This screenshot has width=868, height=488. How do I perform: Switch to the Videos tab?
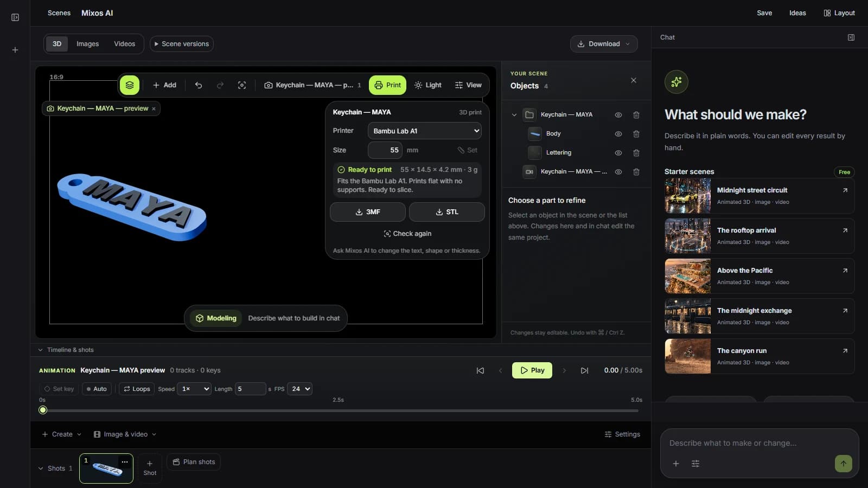coord(124,44)
